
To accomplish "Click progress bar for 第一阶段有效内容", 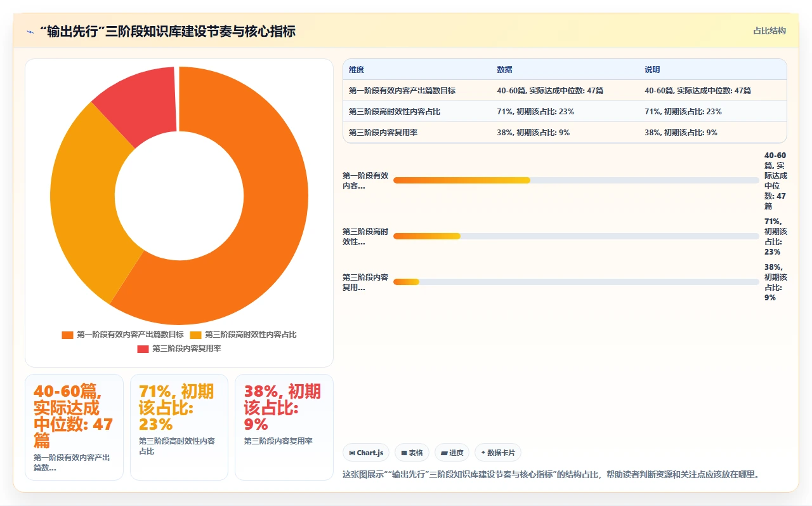I will [576, 180].
